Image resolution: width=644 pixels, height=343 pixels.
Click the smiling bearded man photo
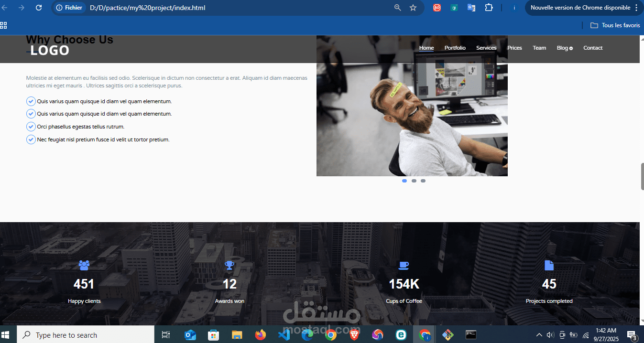click(412, 106)
